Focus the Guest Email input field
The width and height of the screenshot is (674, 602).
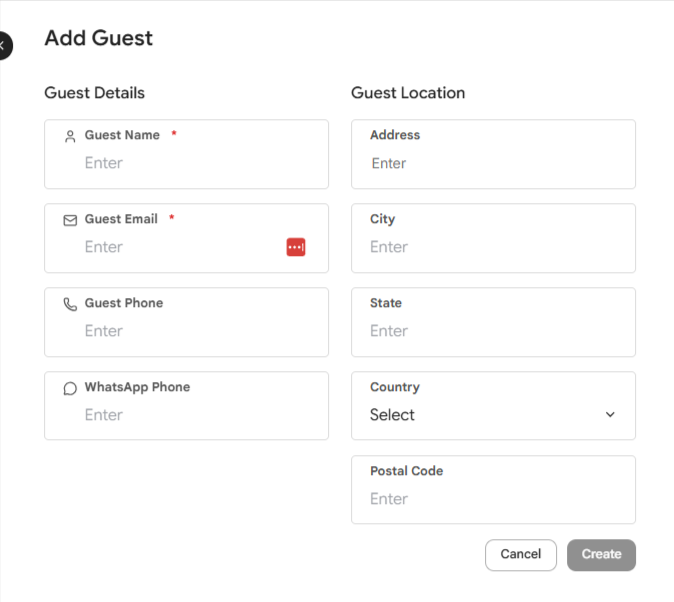coord(187,238)
